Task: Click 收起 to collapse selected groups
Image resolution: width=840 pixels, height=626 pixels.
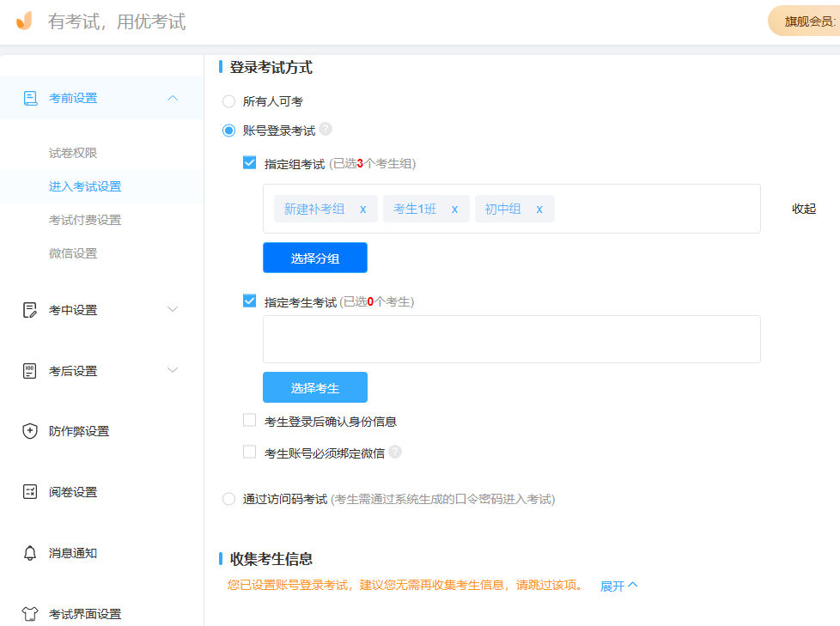Action: click(x=804, y=209)
